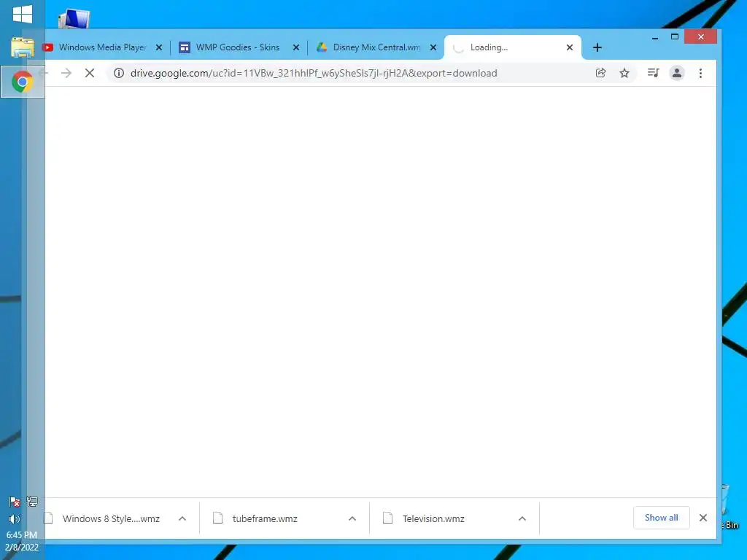Close the Disney Mix Central tab
Screen dimensions: 747x560
433,47
